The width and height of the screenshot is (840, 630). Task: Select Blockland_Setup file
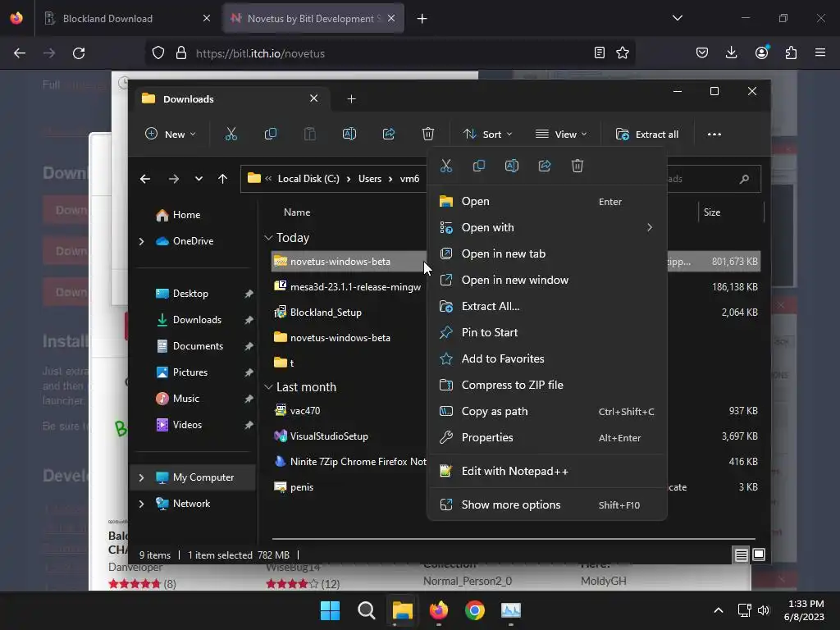325,313
